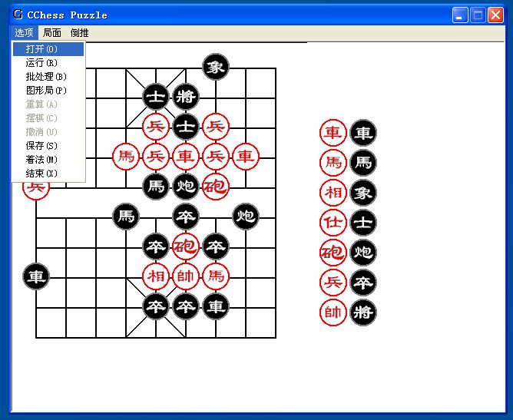Select the red 車 piece in the palette

[x=333, y=133]
